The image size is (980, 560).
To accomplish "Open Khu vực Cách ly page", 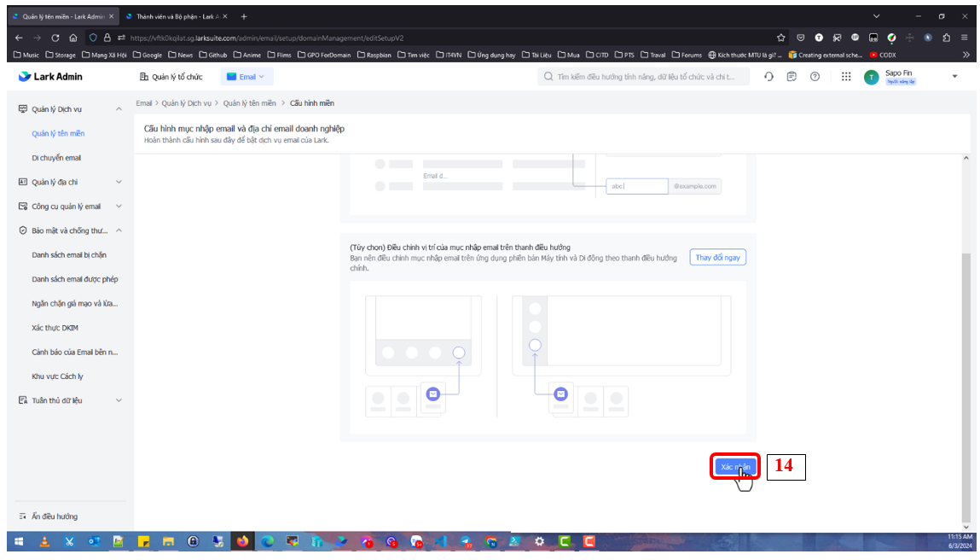I will click(57, 376).
